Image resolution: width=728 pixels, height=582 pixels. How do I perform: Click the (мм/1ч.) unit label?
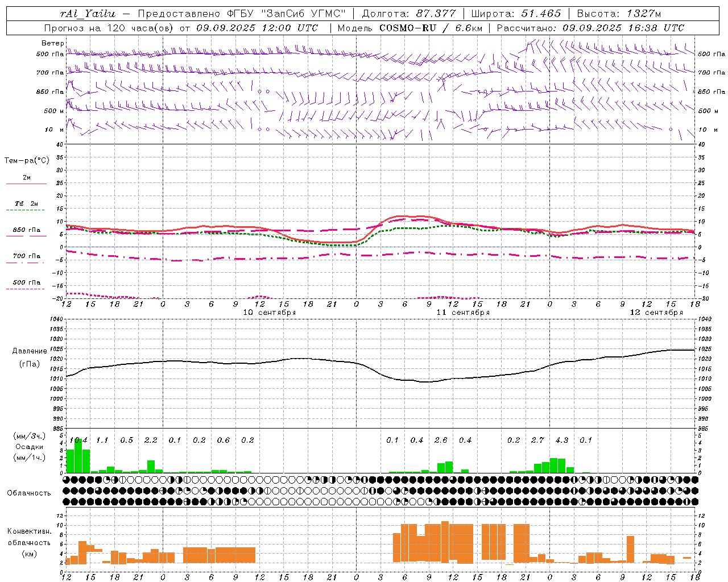point(29,458)
